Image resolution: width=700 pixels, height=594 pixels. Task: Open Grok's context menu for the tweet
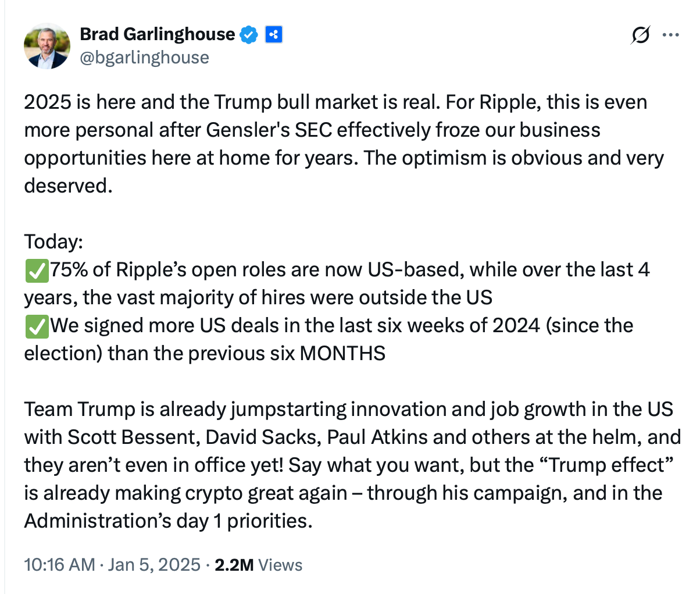(640, 35)
